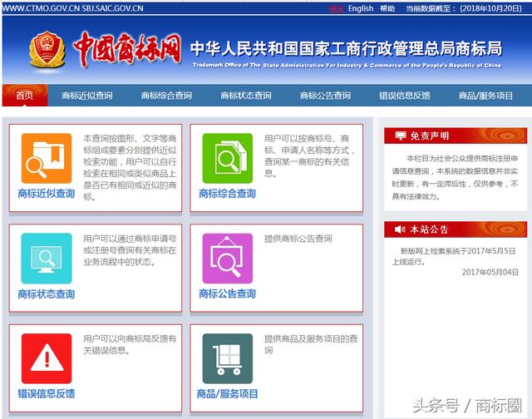
Task: Open 商品/服务项目 in the navigation bar
Action: tap(485, 96)
